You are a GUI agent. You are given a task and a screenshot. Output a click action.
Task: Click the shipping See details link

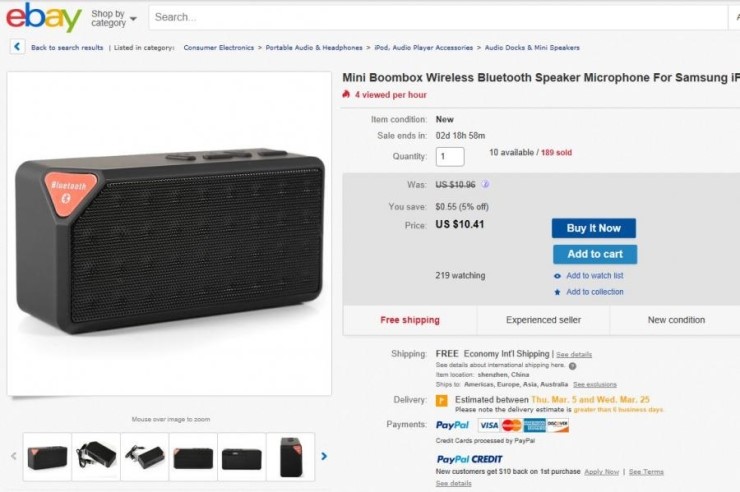(574, 355)
